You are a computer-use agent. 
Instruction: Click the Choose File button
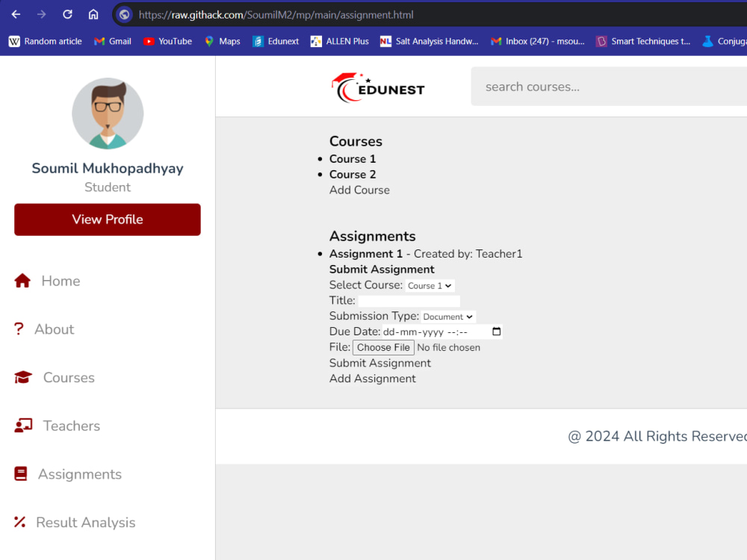[383, 348]
